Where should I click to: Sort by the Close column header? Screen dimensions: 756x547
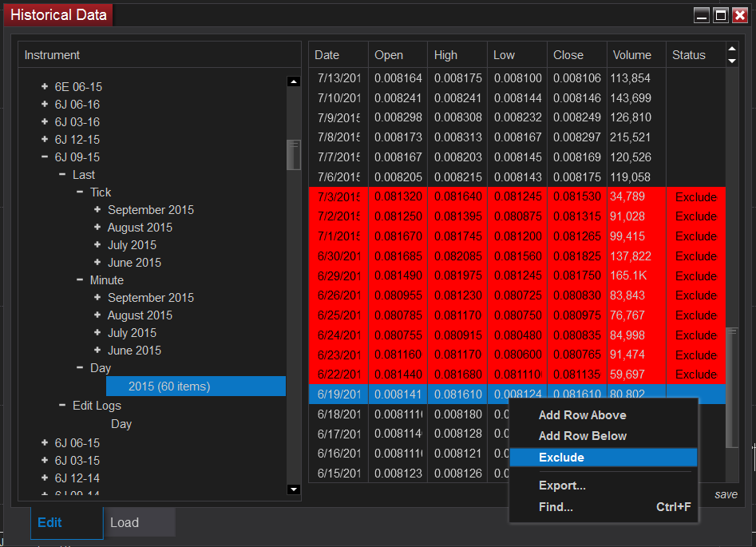(576, 55)
